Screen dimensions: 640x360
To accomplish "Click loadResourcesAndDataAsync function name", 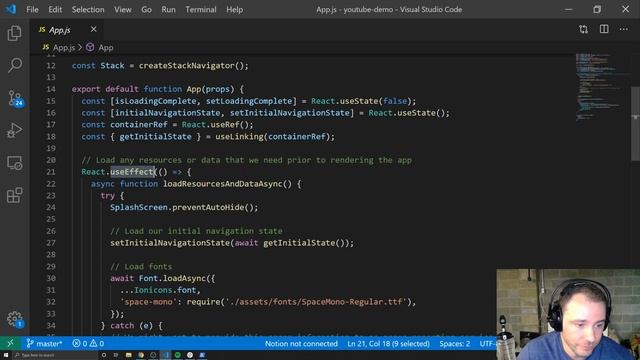I will (x=223, y=184).
